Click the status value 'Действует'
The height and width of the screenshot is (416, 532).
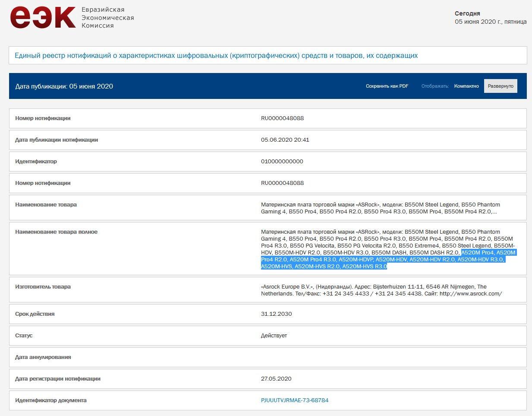[274, 335]
